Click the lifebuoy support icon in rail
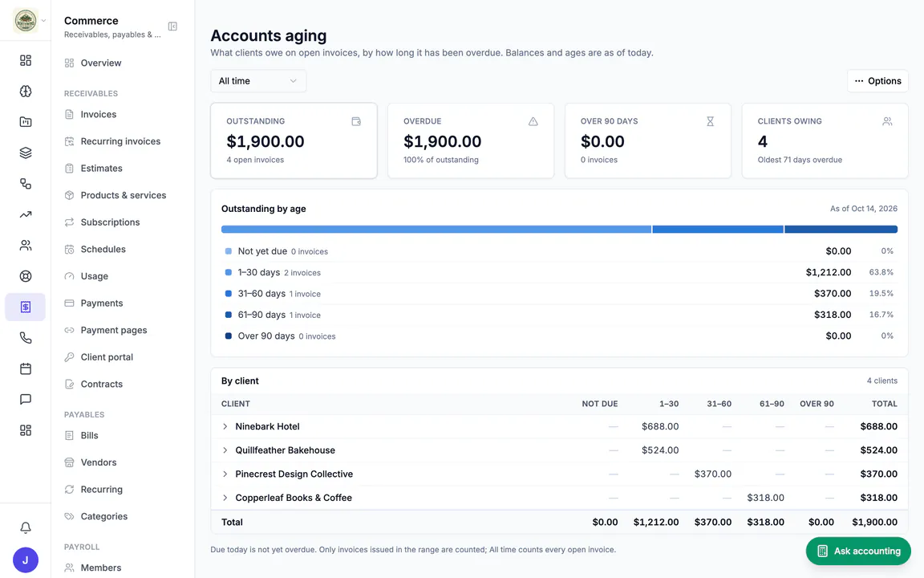The image size is (924, 578). 26,276
